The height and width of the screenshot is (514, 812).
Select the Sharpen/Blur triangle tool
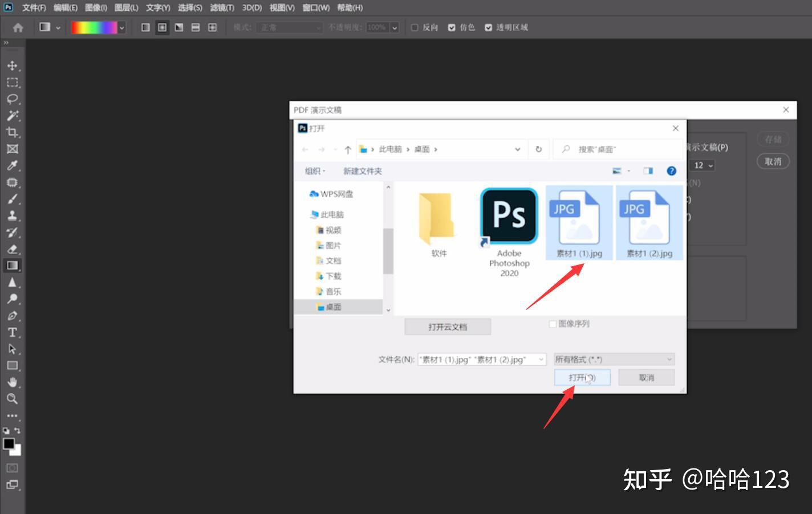tap(12, 282)
